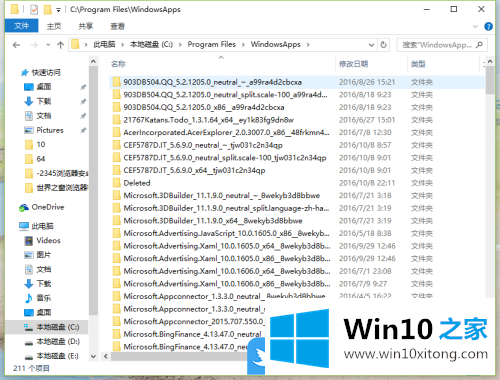
Task: Expand the ribbon with the chevron
Action: (x=475, y=26)
